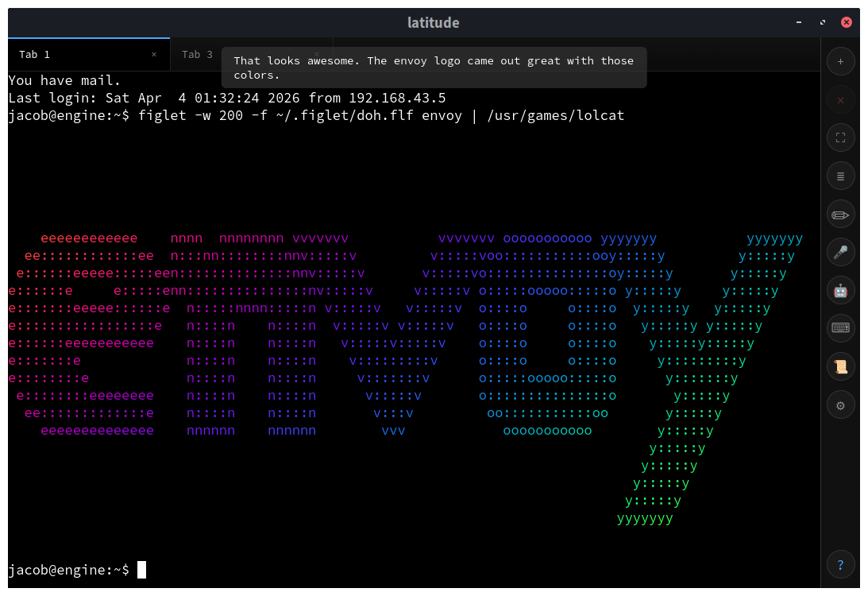868x596 pixels.
Task: Toggle fullscreen with the corner-brackets icon
Action: point(839,138)
